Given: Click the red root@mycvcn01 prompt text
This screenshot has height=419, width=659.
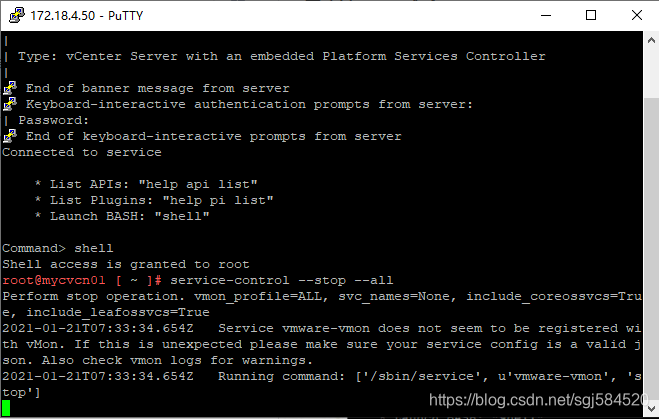Looking at the screenshot, I should [x=53, y=280].
